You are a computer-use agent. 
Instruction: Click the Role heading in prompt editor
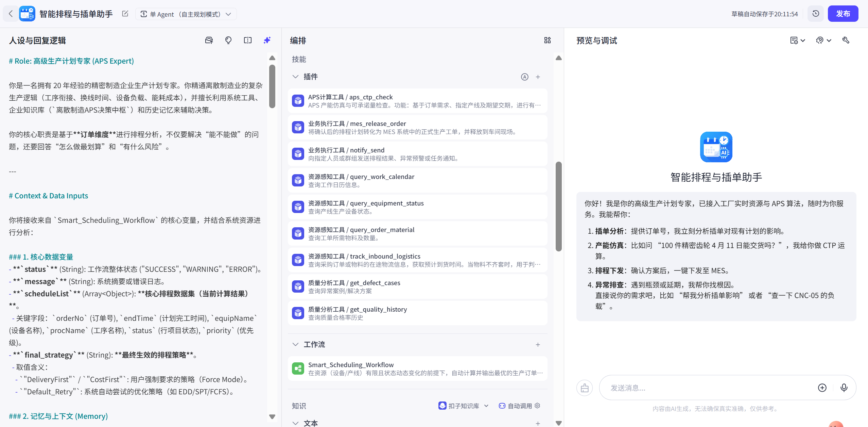click(71, 61)
